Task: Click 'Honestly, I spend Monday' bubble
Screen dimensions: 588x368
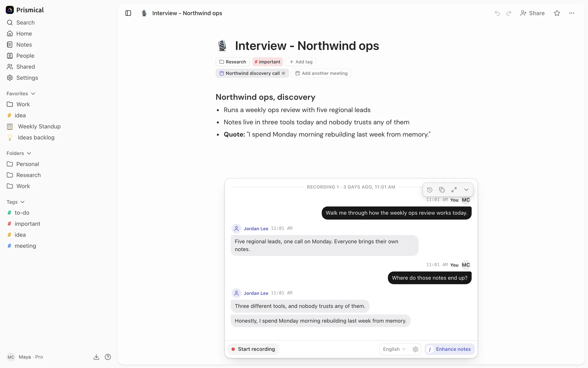Action: point(321,321)
